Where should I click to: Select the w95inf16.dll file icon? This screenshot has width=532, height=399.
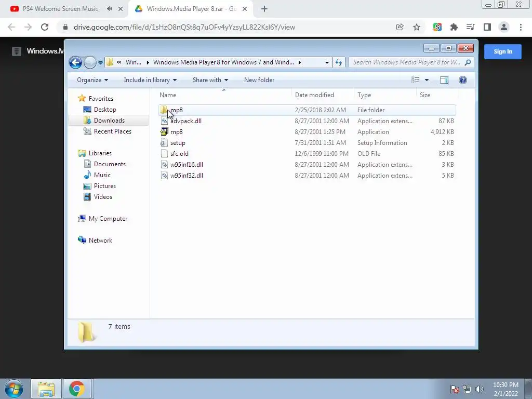[x=164, y=165]
